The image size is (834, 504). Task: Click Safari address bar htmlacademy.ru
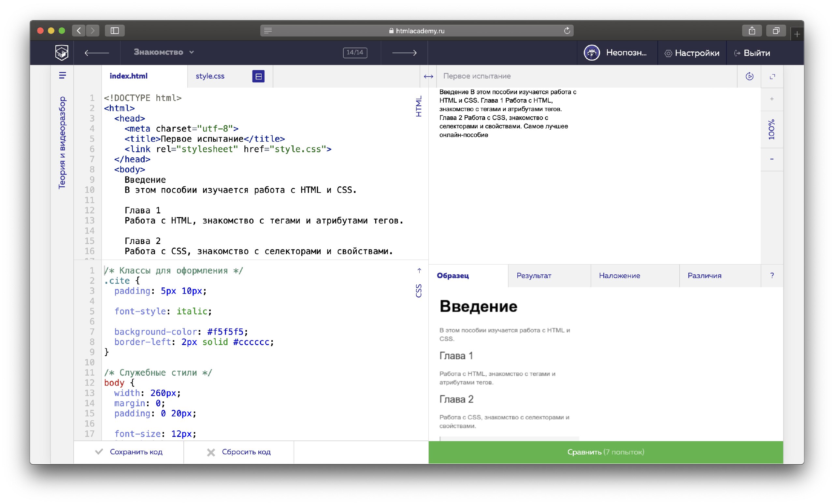[x=416, y=31]
